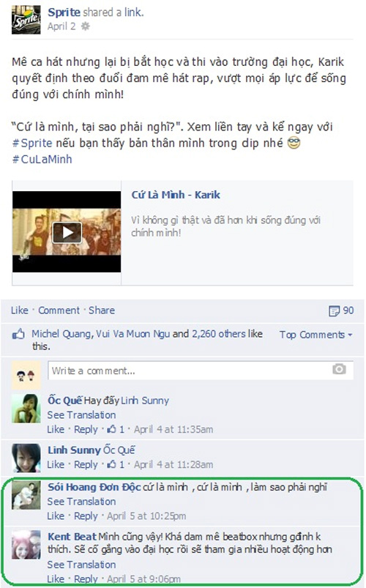Open Linh Sunny's profile avatar
The width and height of the screenshot is (366, 588).
26,458
